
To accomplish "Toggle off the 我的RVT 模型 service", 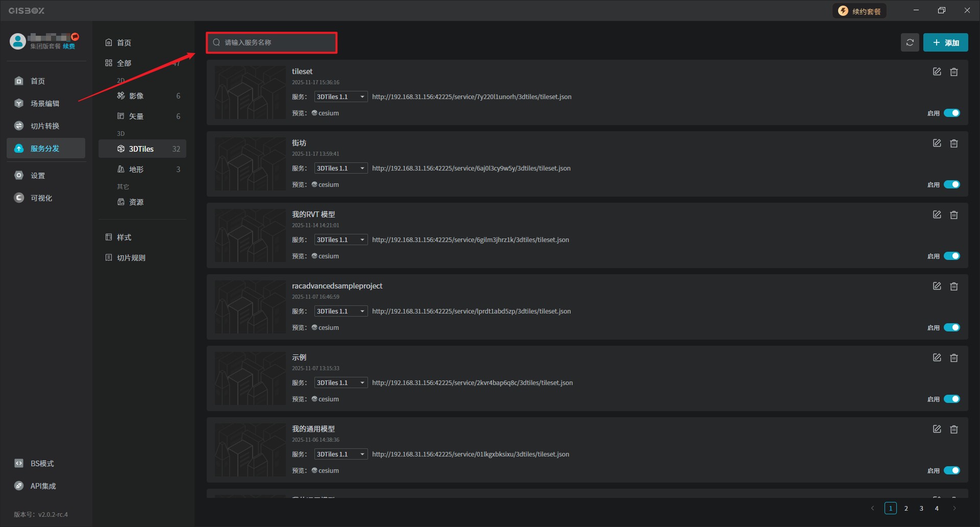I will (x=951, y=256).
